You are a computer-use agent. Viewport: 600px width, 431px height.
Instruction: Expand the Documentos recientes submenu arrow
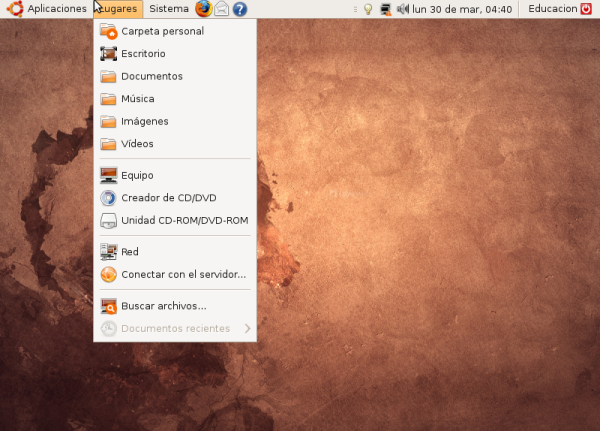click(247, 328)
